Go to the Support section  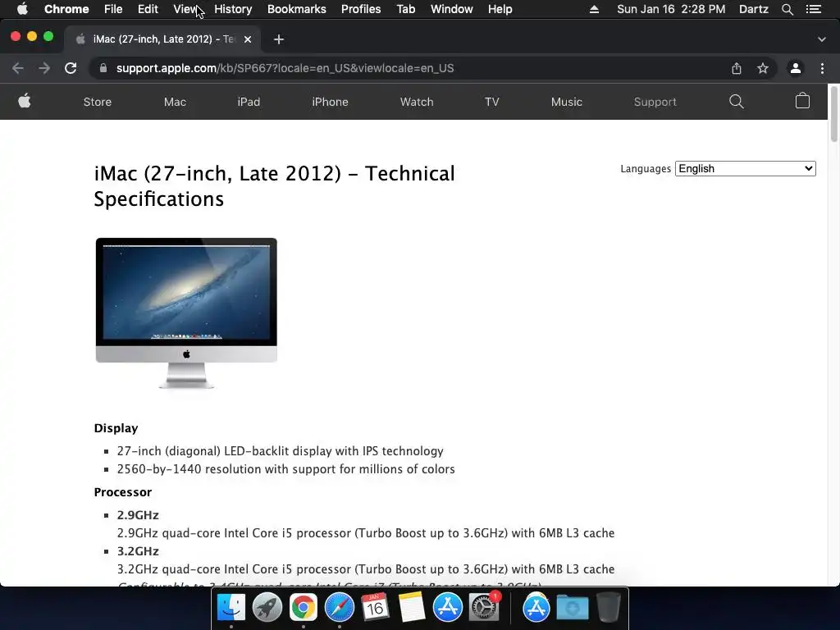pyautogui.click(x=655, y=102)
